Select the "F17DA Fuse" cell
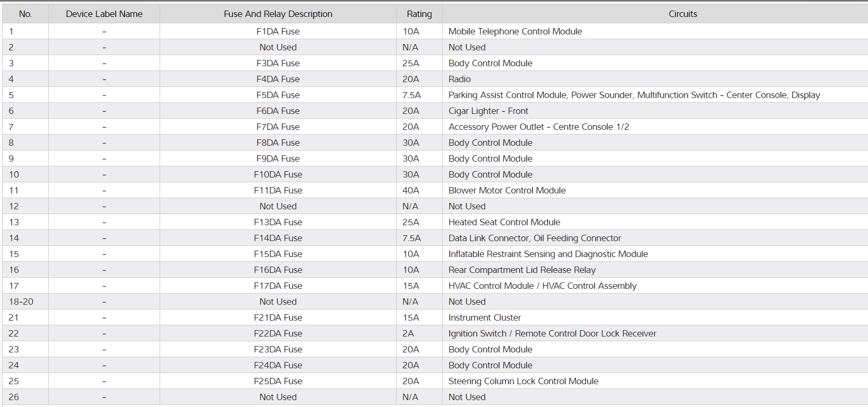The image size is (868, 407). [278, 286]
